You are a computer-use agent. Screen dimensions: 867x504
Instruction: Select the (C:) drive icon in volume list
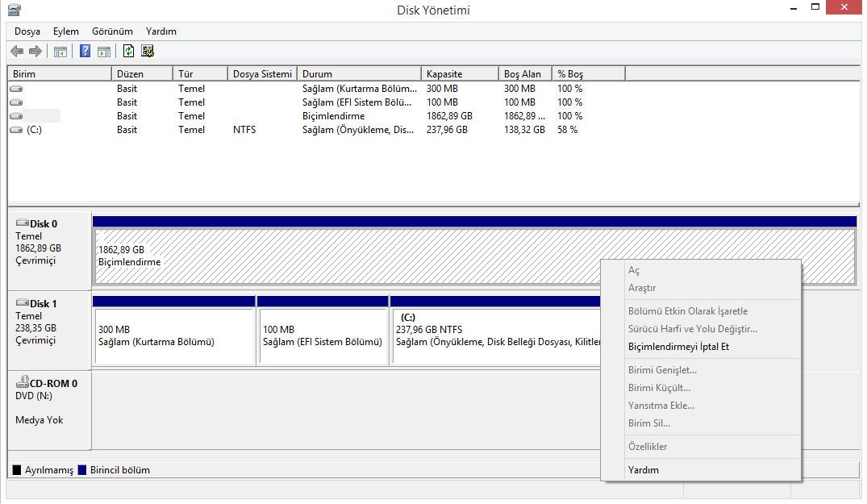point(17,130)
